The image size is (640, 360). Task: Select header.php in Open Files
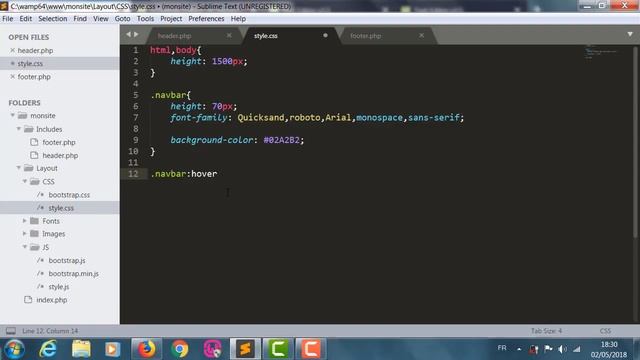click(35, 51)
